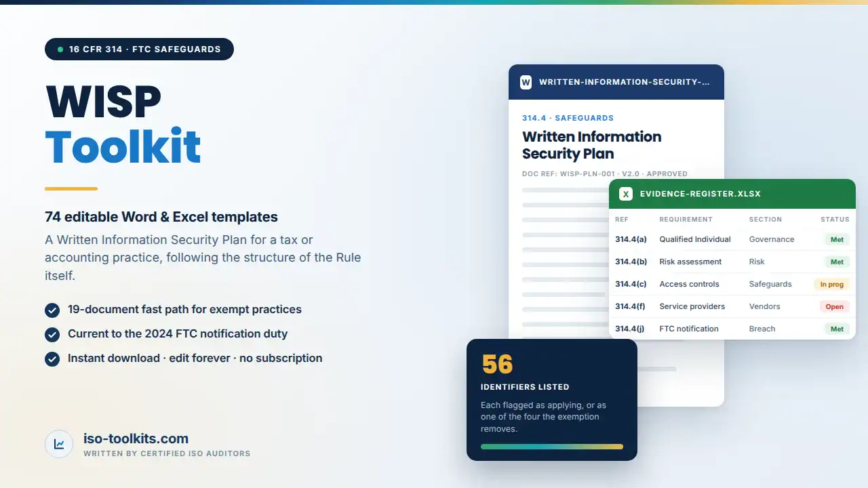
Task: Click 'Met' status for FTC notification row
Action: (837, 329)
